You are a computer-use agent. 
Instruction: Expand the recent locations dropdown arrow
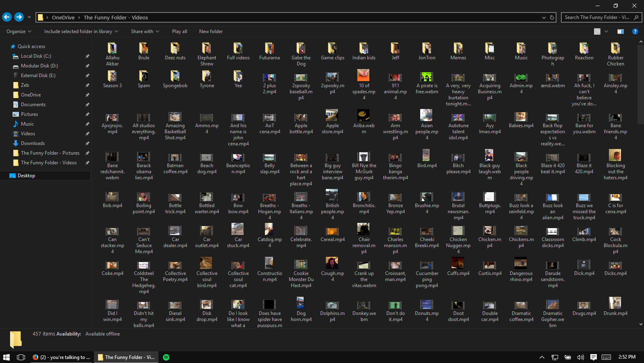29,17
